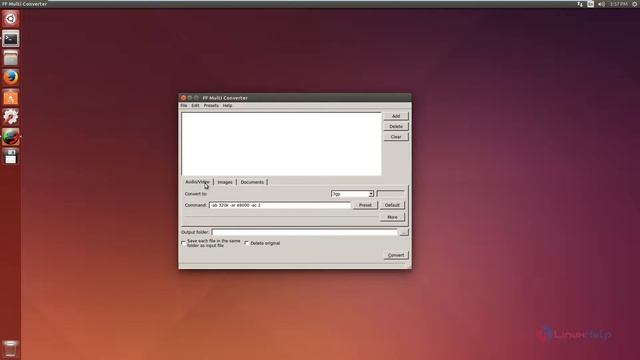The image size is (640, 360).
Task: Switch to the Documents tab
Action: coord(252,182)
